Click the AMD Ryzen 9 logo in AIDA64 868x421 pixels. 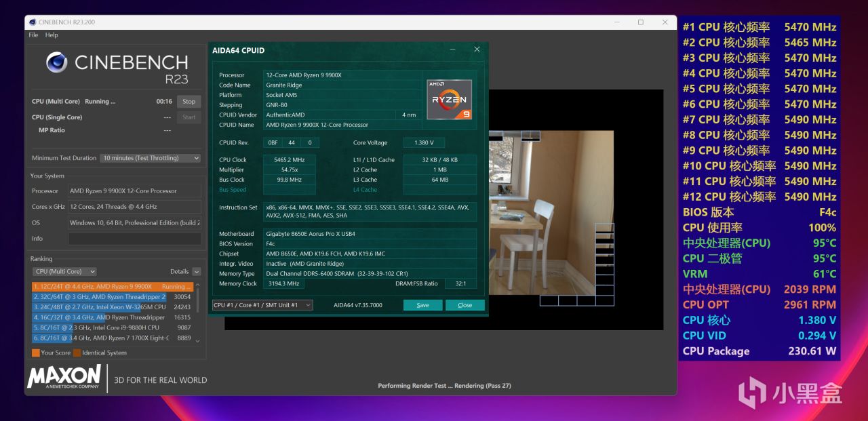coord(449,99)
